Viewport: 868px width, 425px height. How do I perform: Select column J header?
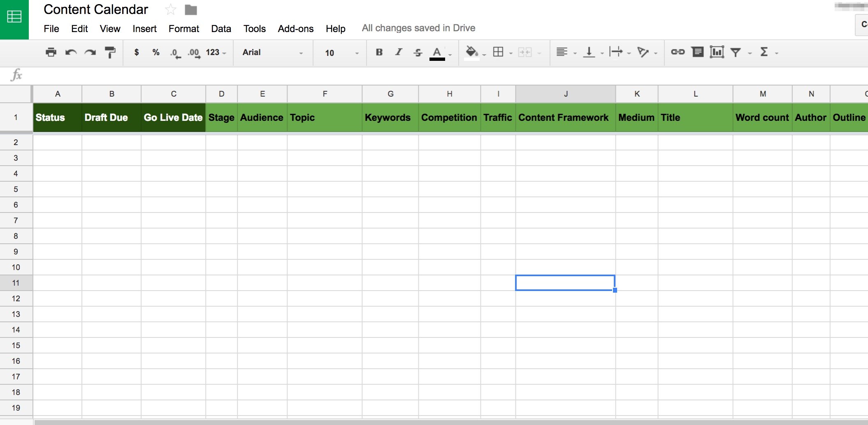(x=566, y=94)
